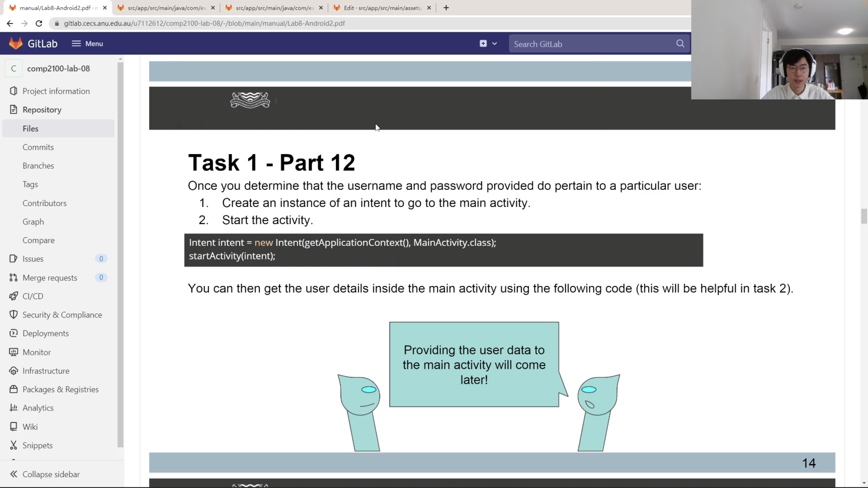Click the search magnifier icon

[680, 44]
